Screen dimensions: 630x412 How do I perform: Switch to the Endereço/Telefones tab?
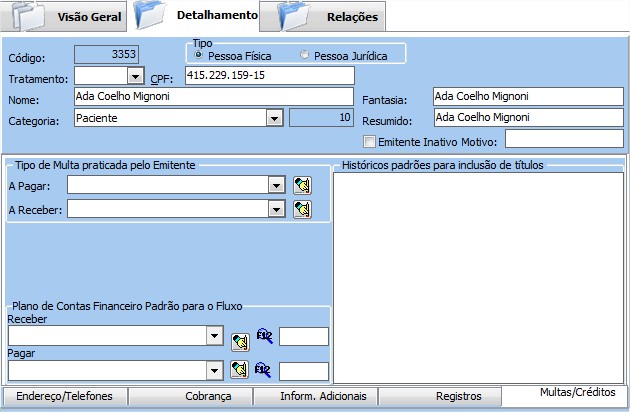(65, 397)
